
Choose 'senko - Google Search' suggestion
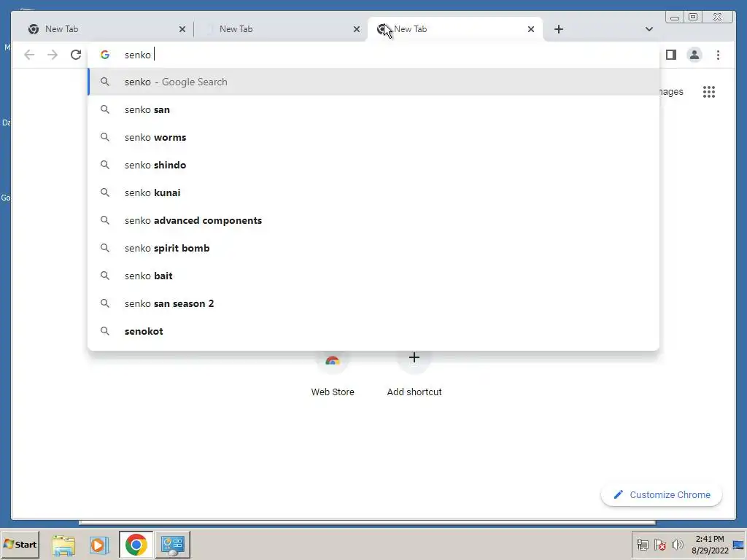374,82
